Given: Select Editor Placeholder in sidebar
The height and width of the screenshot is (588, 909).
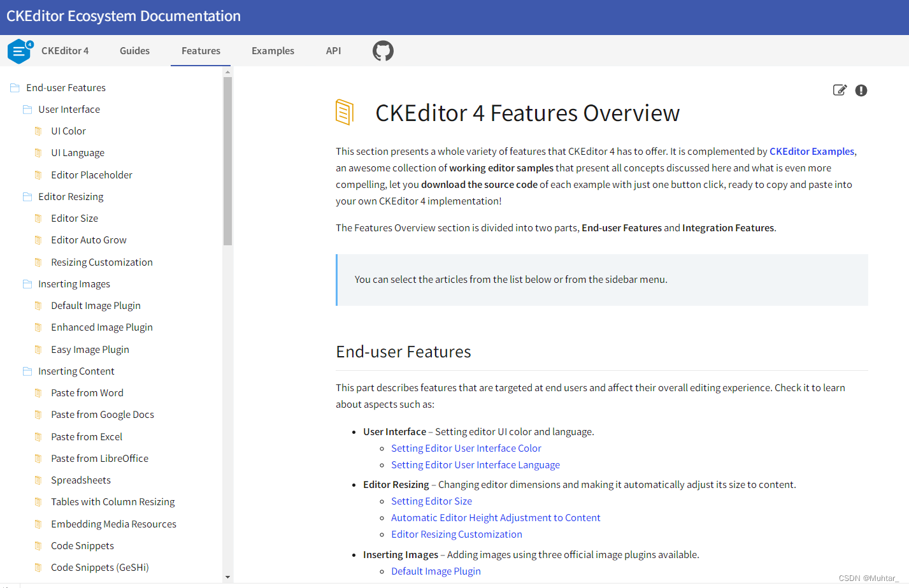Looking at the screenshot, I should pos(92,175).
